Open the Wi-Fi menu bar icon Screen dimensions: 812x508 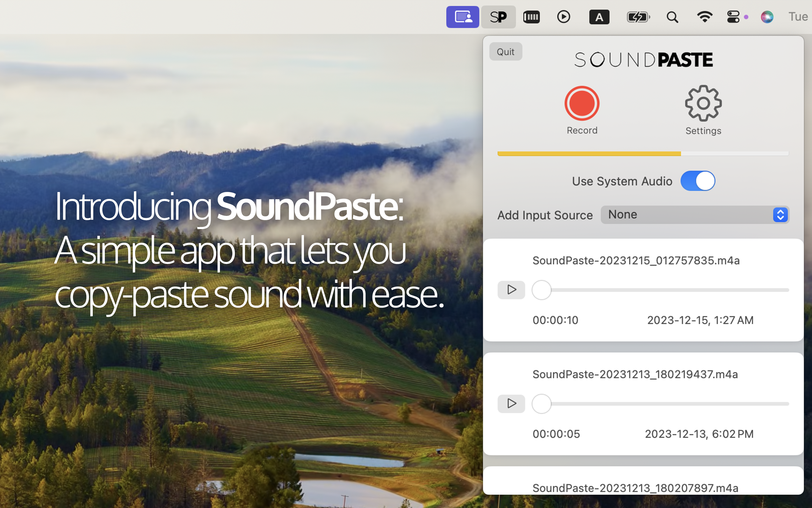(705, 17)
